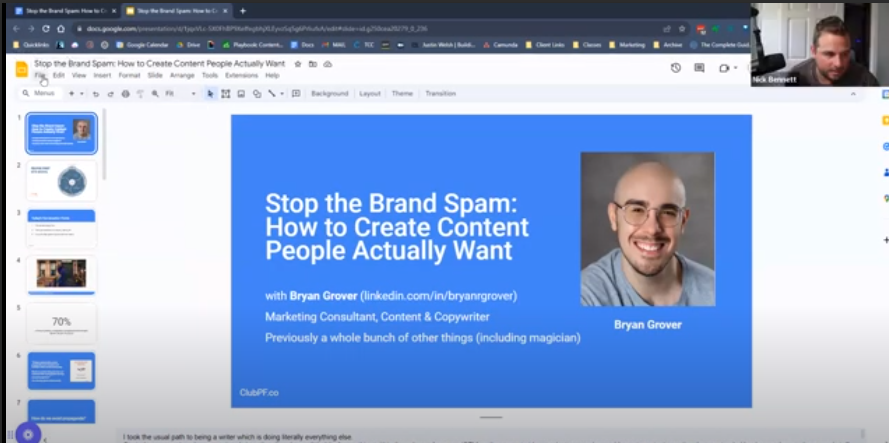Open the Marketing bookmark folder

(x=628, y=45)
